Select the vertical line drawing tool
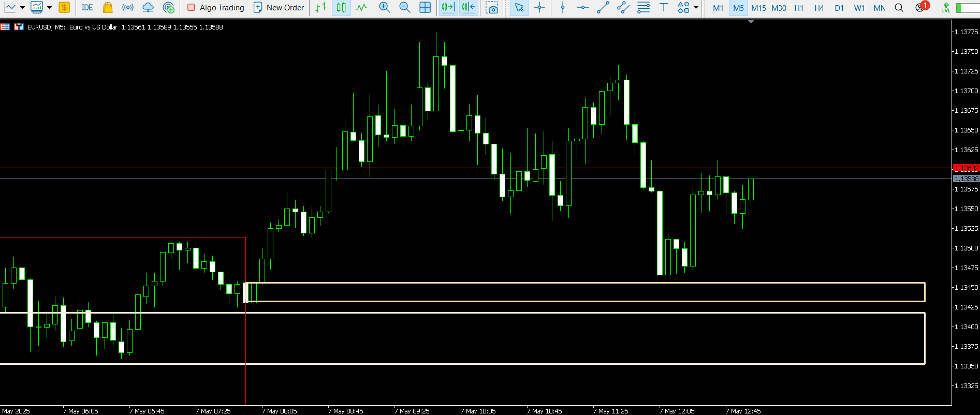980x415 pixels. click(563, 8)
